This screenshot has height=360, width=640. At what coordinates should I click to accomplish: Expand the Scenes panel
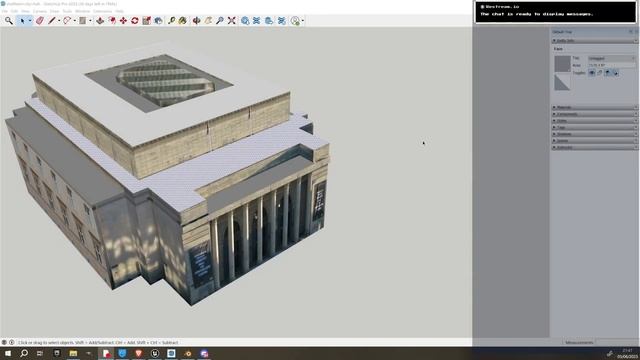(x=594, y=140)
